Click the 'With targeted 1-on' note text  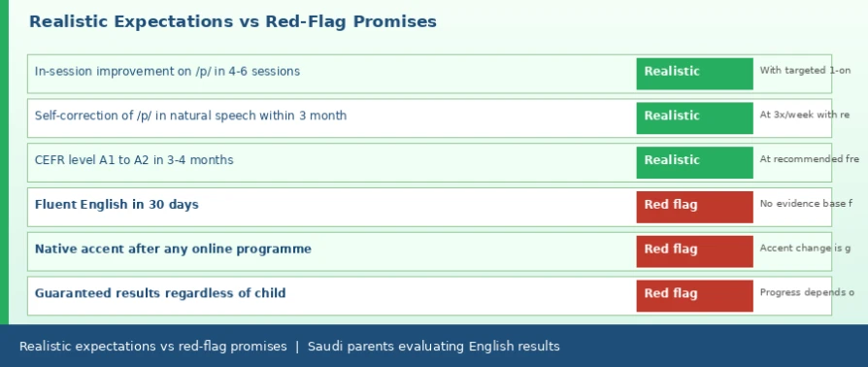tap(805, 70)
